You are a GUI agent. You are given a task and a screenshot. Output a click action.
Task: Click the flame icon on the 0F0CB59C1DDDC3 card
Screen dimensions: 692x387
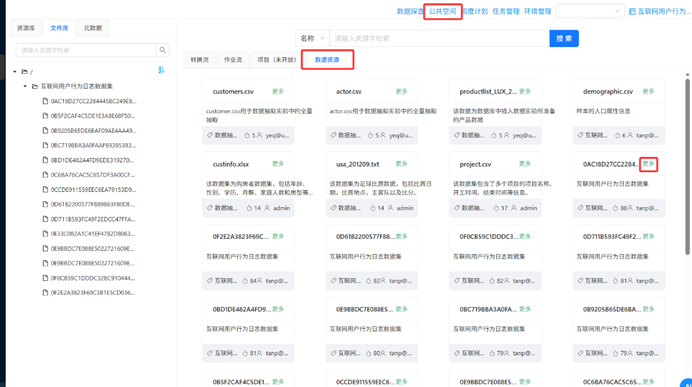click(492, 281)
